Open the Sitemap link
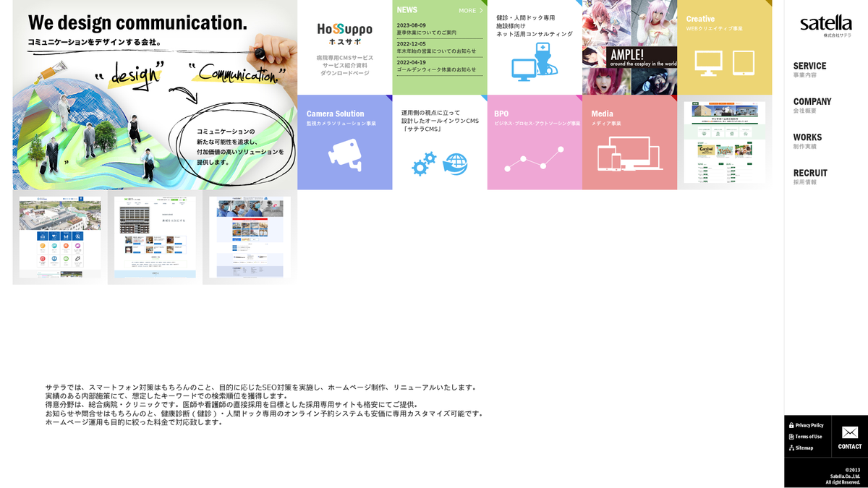868x488 pixels. click(x=801, y=448)
